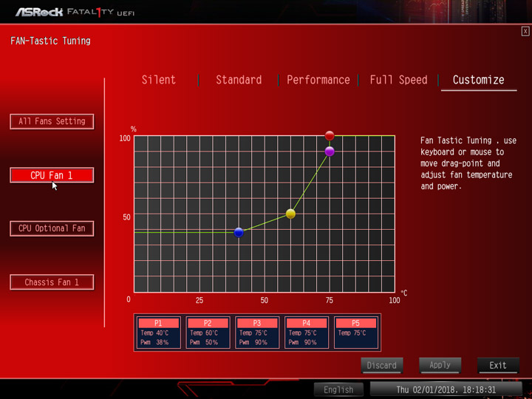The height and width of the screenshot is (399, 532).
Task: Open the Customize tab
Action: (x=478, y=80)
